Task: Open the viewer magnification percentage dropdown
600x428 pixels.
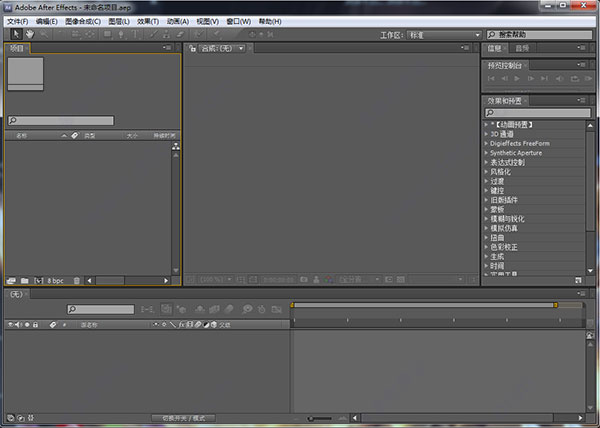Action: pyautogui.click(x=215, y=280)
